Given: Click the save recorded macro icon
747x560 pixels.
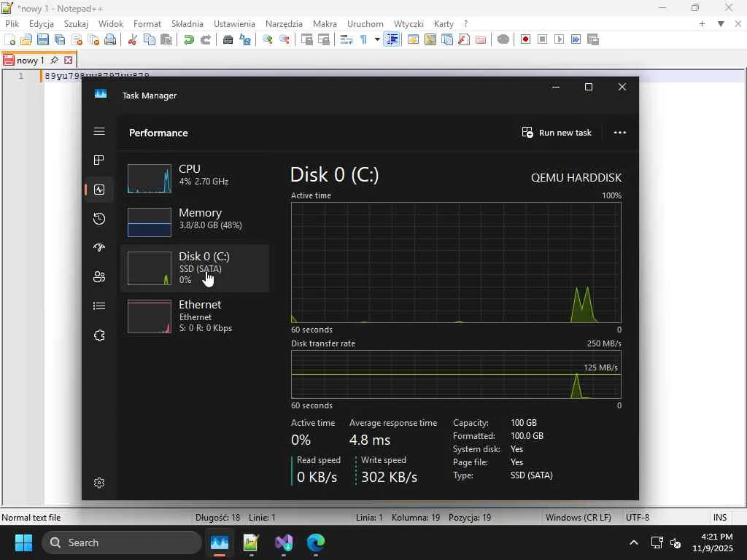Looking at the screenshot, I should 593,39.
